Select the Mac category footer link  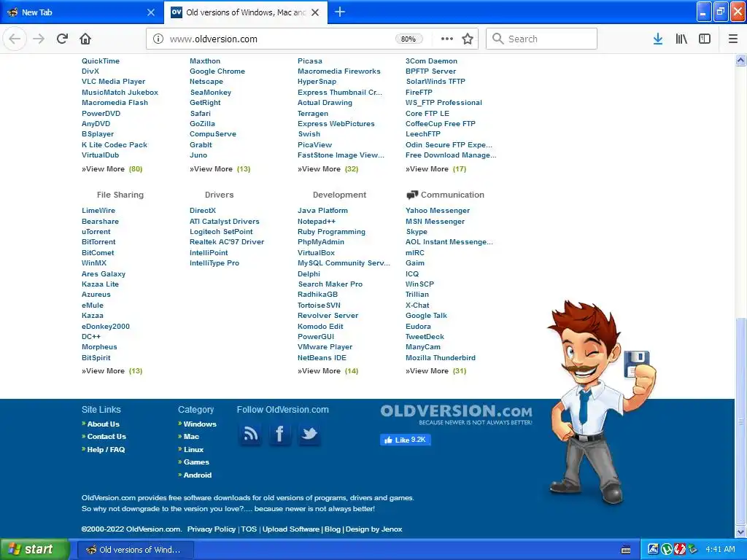pyautogui.click(x=192, y=436)
